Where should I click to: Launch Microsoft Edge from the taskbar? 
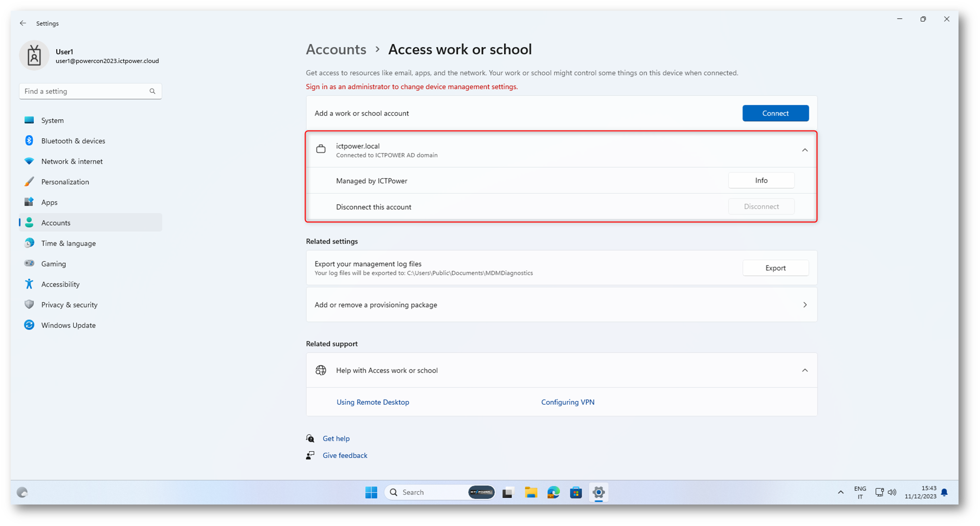(553, 493)
